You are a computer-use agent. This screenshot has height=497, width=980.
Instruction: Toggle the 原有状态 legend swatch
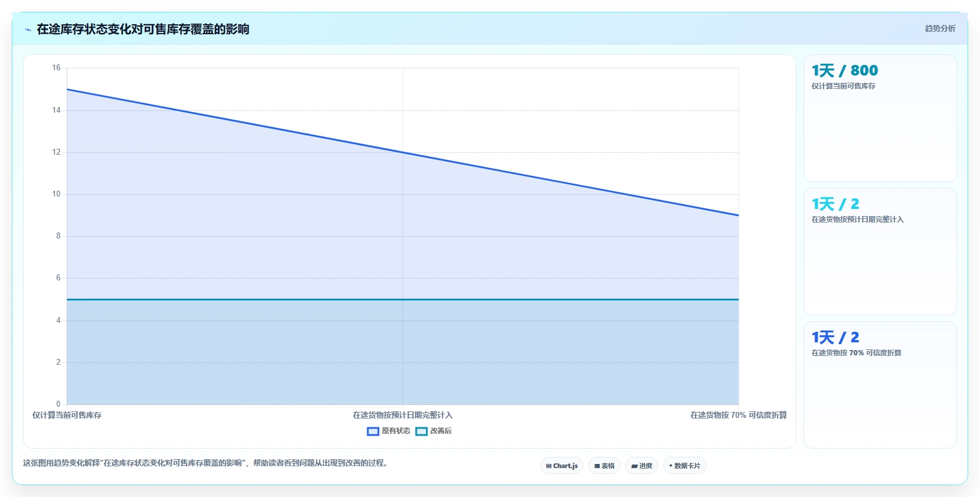(373, 431)
